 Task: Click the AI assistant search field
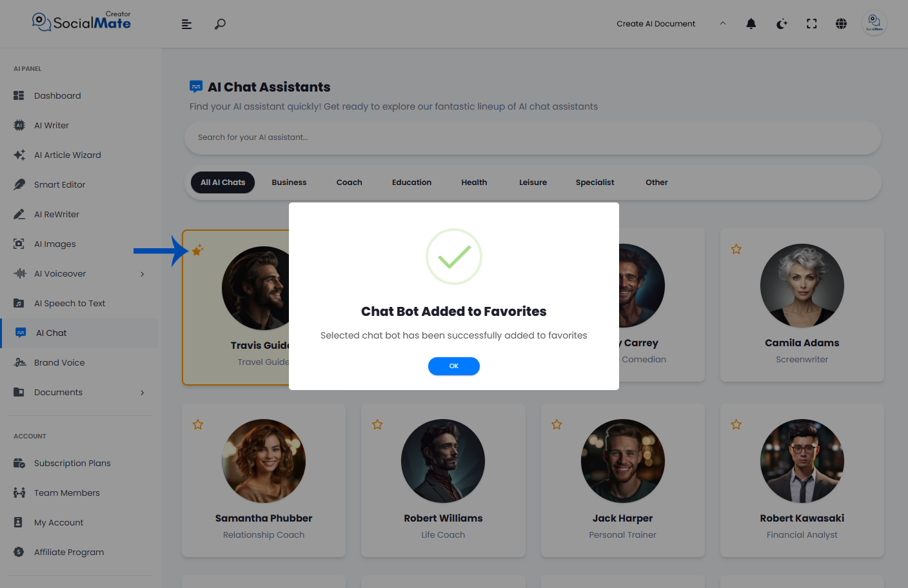(x=533, y=137)
